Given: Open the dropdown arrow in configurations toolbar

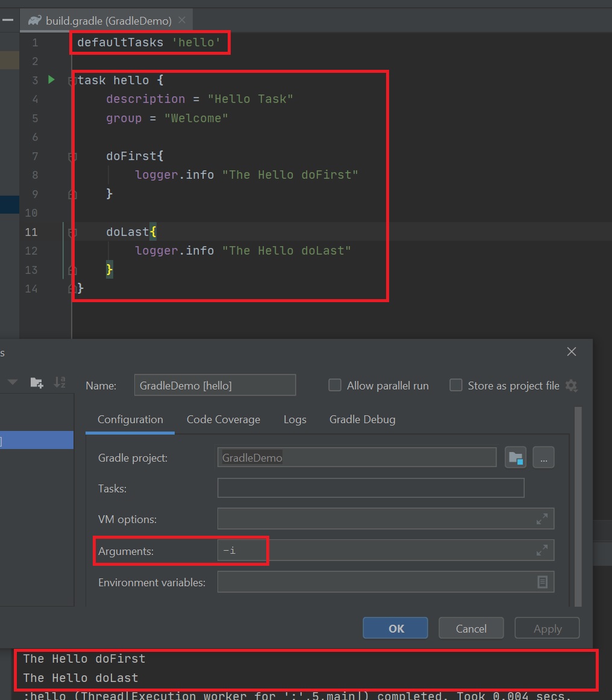Looking at the screenshot, I should pyautogui.click(x=13, y=382).
